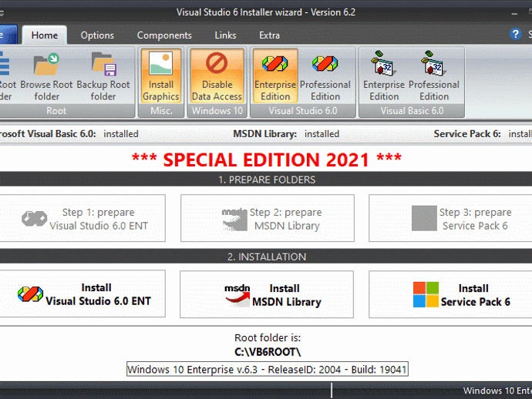The width and height of the screenshot is (532, 399).
Task: Select Visual Basic 6.0 Professional Edition
Action: tap(434, 76)
